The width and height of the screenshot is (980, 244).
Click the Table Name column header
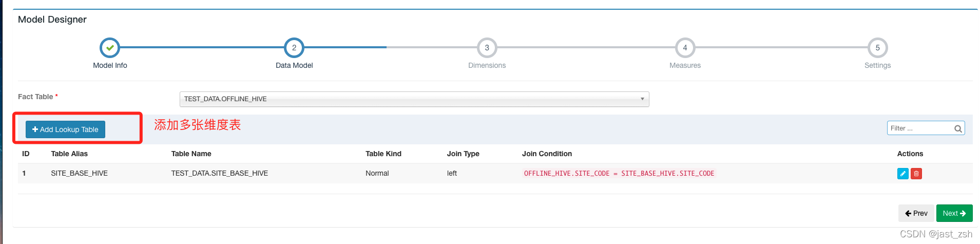[x=191, y=154]
